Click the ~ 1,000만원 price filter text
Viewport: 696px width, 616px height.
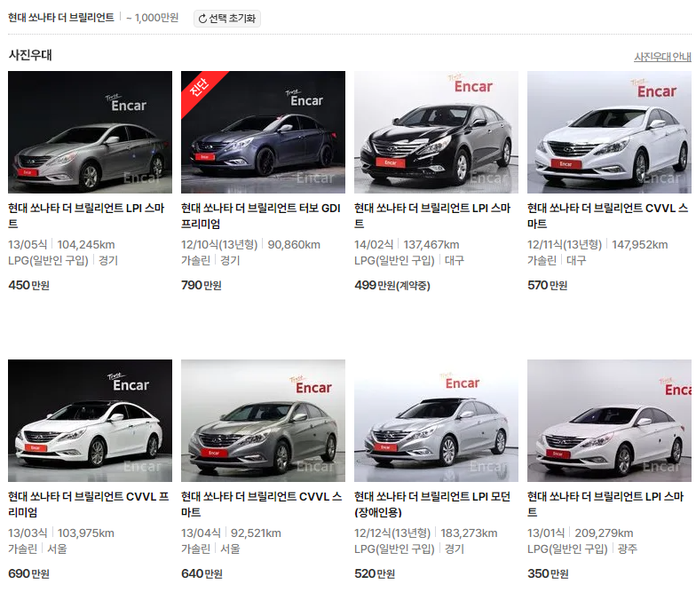153,18
